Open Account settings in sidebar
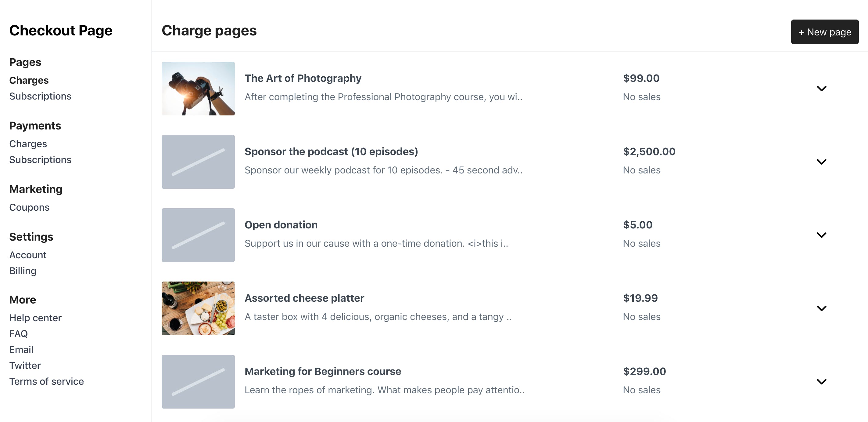 click(x=28, y=255)
